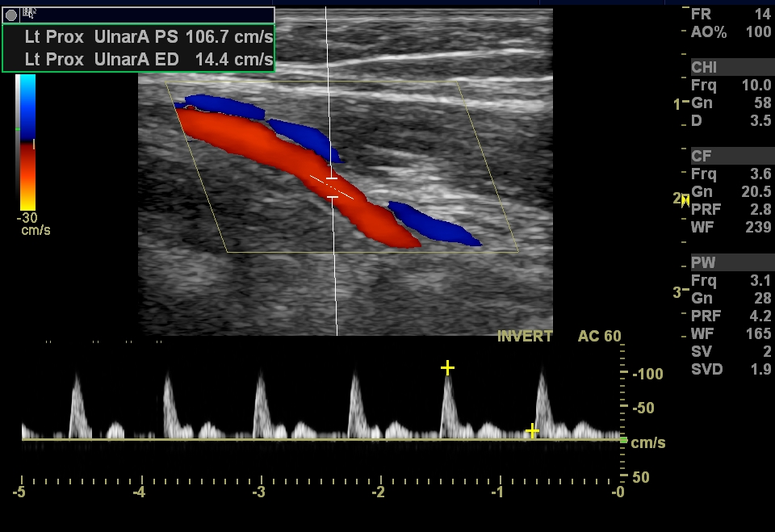Click the peak systolic yellow cross caliper

pos(447,368)
